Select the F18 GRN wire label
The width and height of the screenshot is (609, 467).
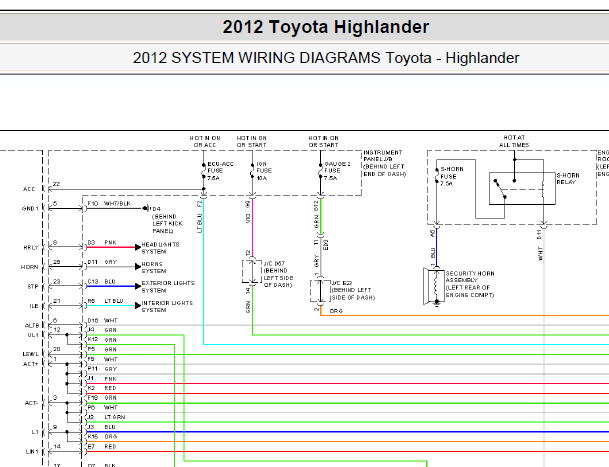point(102,398)
